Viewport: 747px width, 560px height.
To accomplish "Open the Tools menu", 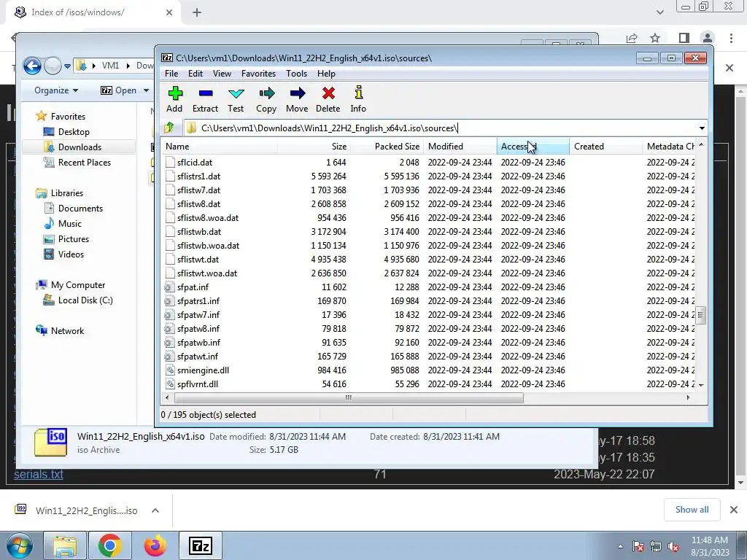I will (x=296, y=74).
